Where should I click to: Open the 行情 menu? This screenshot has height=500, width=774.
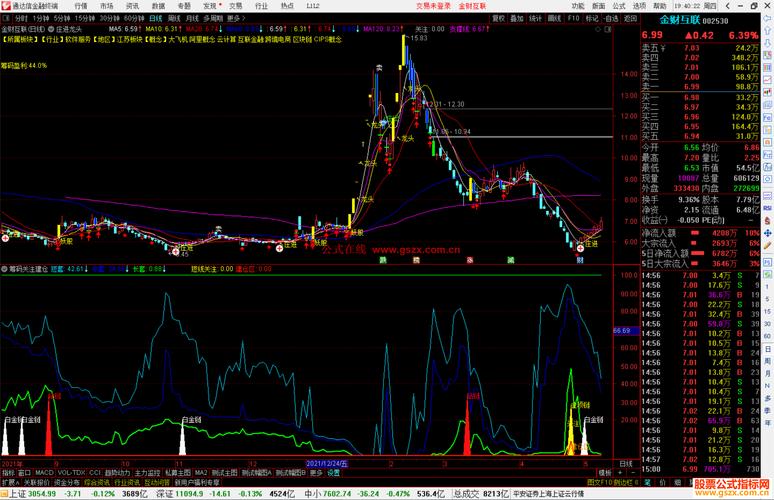pos(80,6)
